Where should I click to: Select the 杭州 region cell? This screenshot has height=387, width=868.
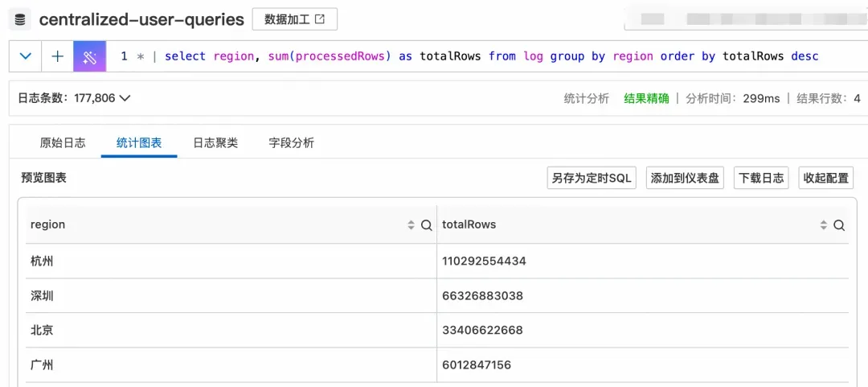pyautogui.click(x=231, y=261)
